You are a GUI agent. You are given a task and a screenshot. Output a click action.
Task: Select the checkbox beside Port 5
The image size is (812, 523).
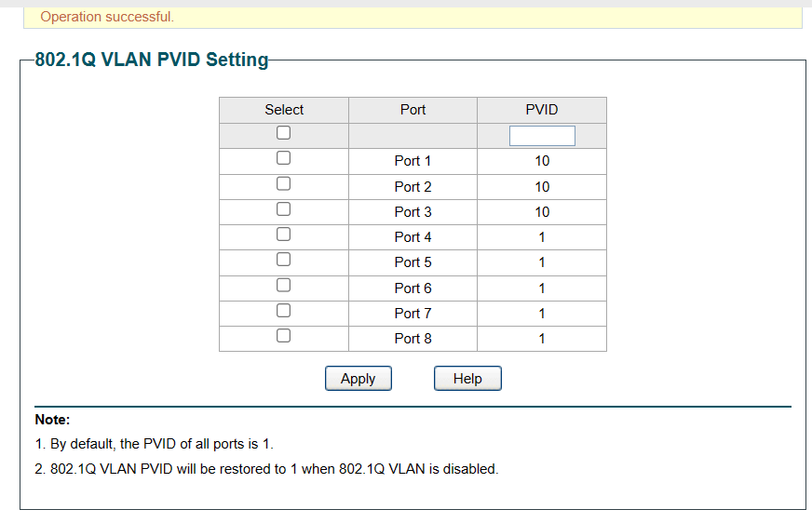284,260
